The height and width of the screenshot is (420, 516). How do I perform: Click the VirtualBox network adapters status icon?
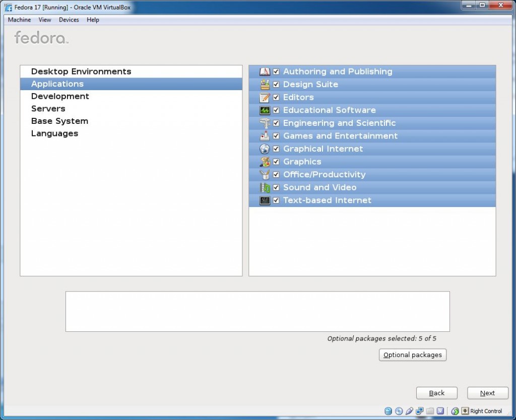pyautogui.click(x=420, y=411)
